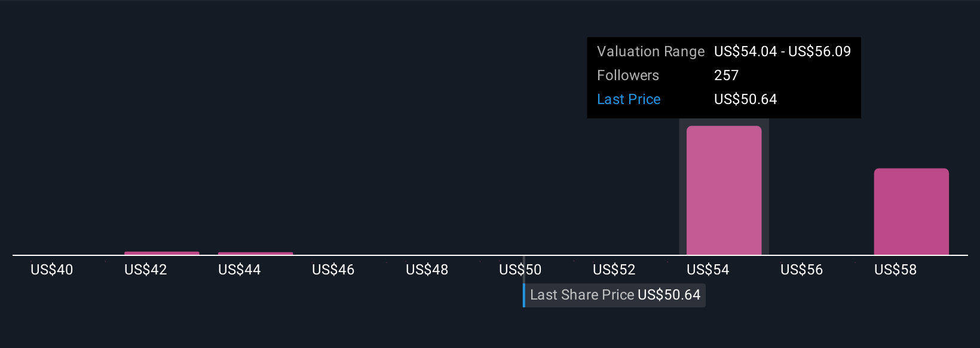The width and height of the screenshot is (980, 348).
Task: Click the US$42 axis label
Action: pyautogui.click(x=146, y=270)
